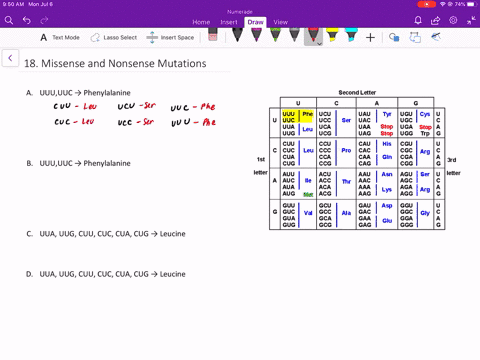Image resolution: width=480 pixels, height=360 pixels.
Task: Click the codon table image
Action: coord(357,160)
